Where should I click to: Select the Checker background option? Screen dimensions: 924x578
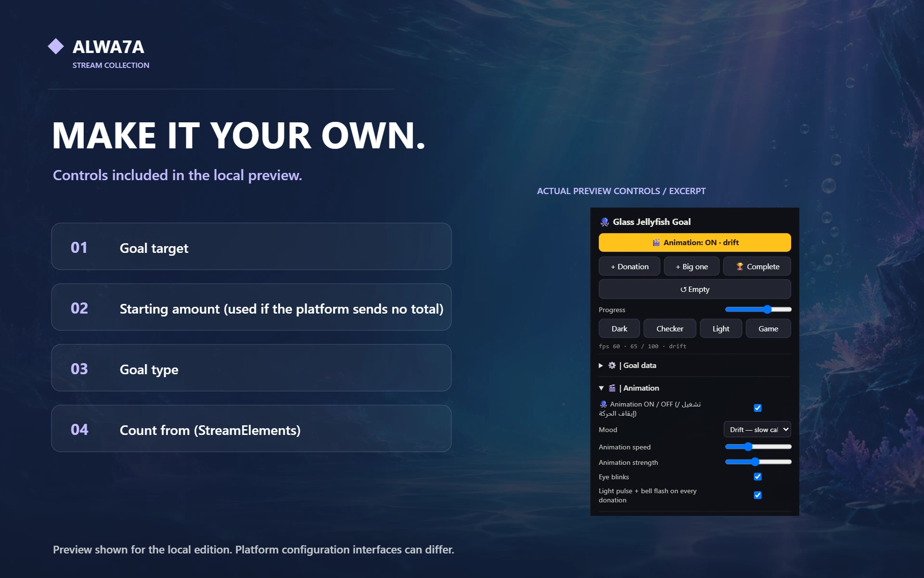tap(669, 328)
